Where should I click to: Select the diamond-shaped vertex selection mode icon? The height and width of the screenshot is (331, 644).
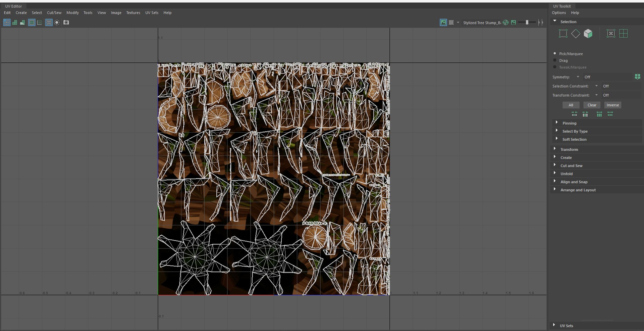click(576, 34)
